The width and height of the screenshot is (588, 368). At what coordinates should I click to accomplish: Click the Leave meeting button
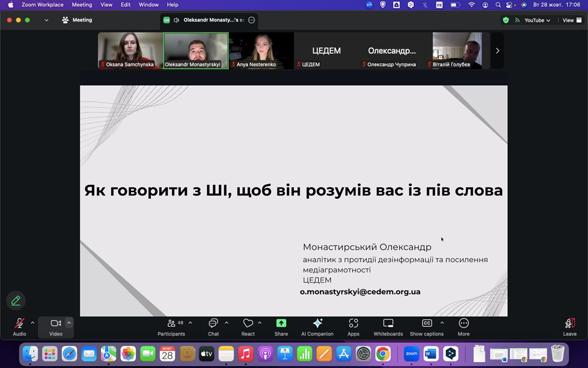[x=569, y=327]
